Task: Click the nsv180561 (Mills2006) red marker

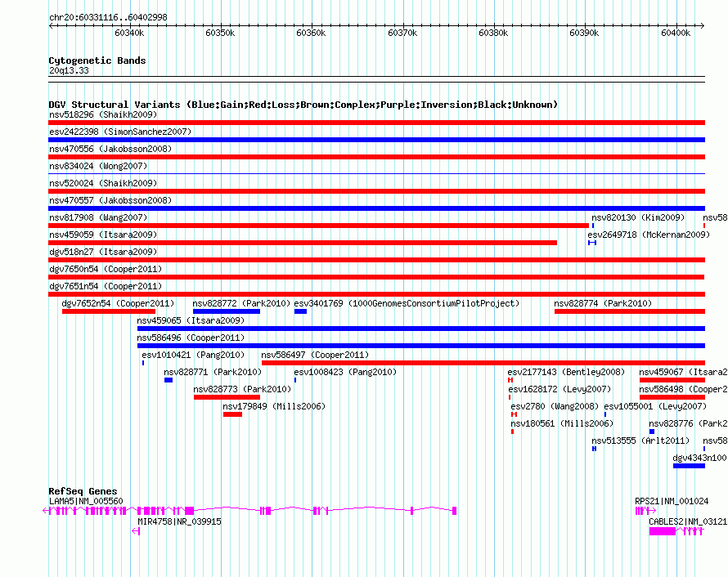Action: pos(513,432)
